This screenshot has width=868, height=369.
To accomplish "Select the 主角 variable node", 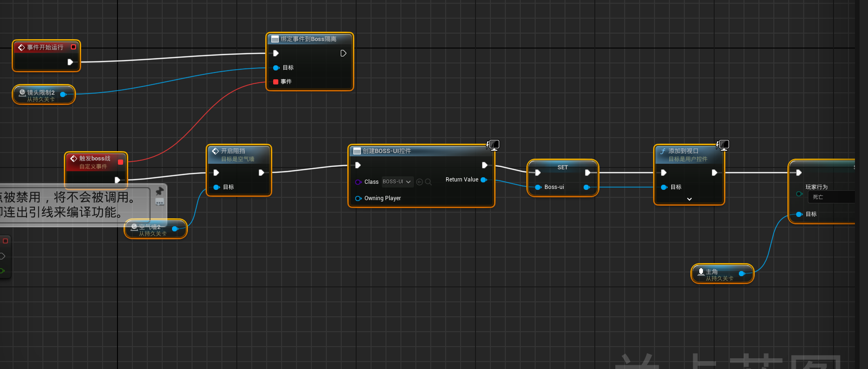I will coord(722,274).
